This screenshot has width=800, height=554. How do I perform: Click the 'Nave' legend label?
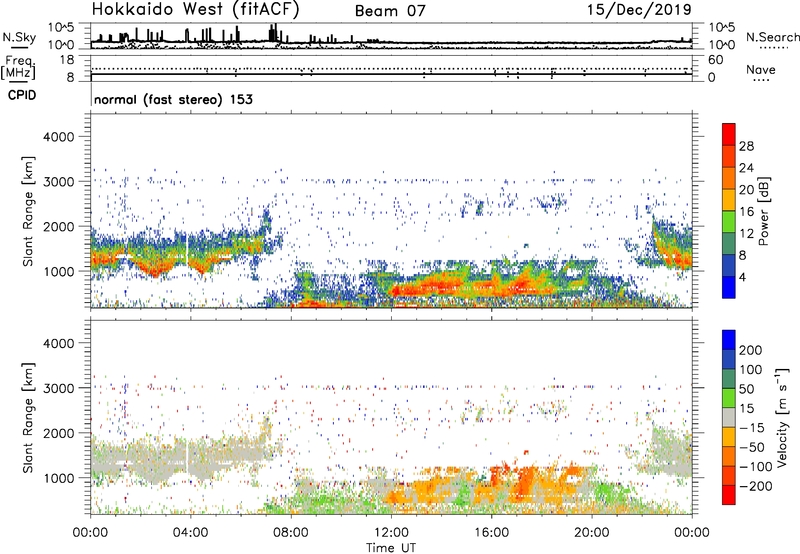coord(761,69)
